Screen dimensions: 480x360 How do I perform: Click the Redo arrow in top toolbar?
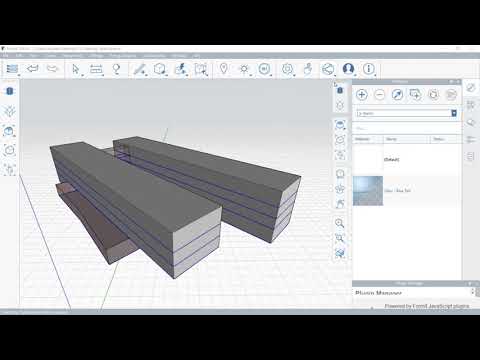coord(52,69)
